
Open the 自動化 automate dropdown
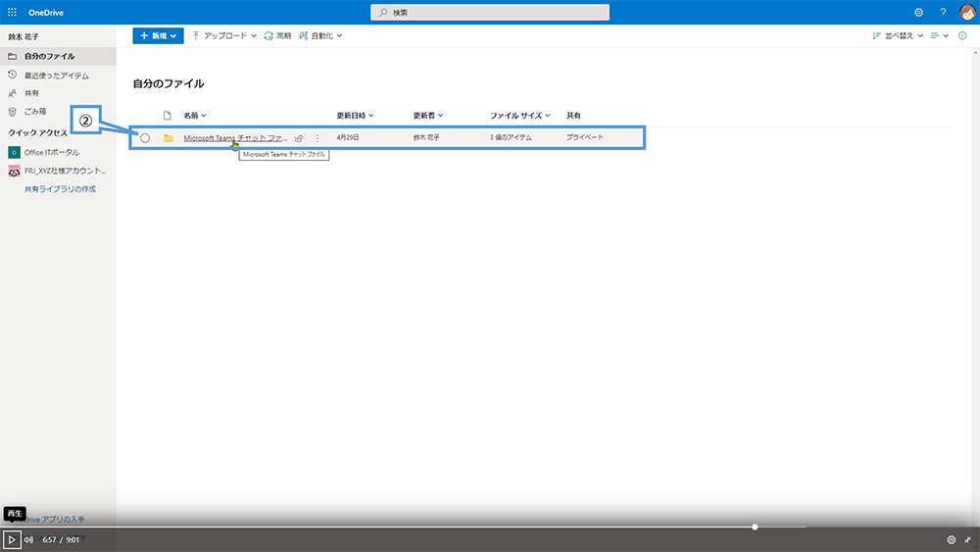click(320, 35)
